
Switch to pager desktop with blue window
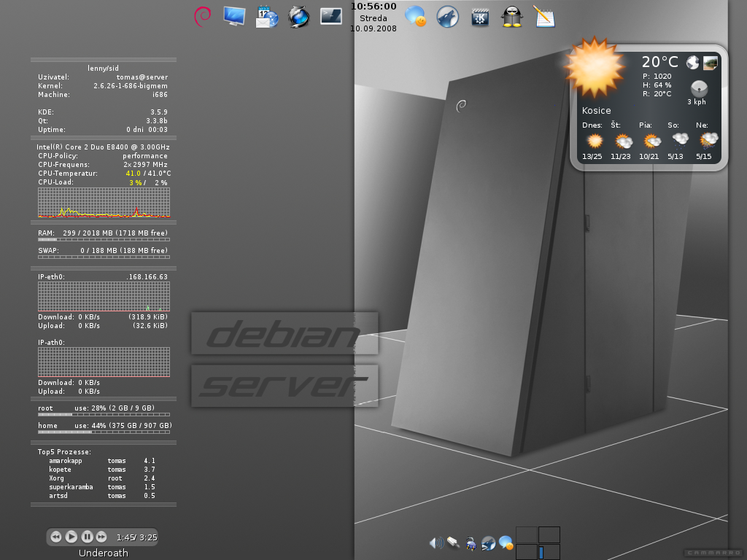[x=549, y=552]
